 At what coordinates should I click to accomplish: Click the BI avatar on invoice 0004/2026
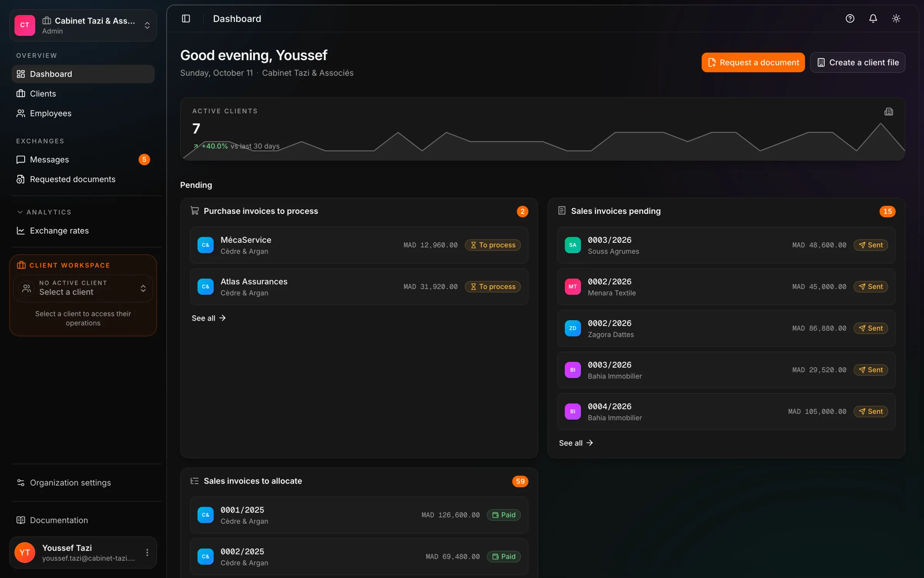tap(572, 412)
